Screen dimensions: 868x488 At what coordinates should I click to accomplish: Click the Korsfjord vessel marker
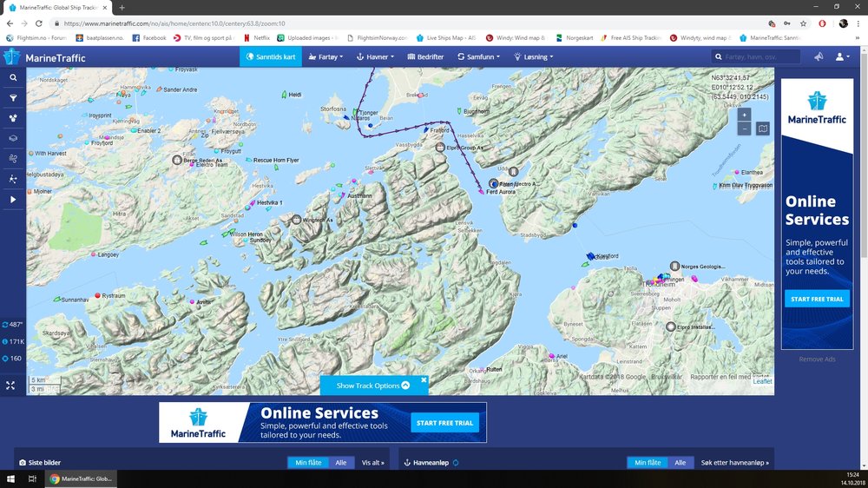[x=590, y=256]
